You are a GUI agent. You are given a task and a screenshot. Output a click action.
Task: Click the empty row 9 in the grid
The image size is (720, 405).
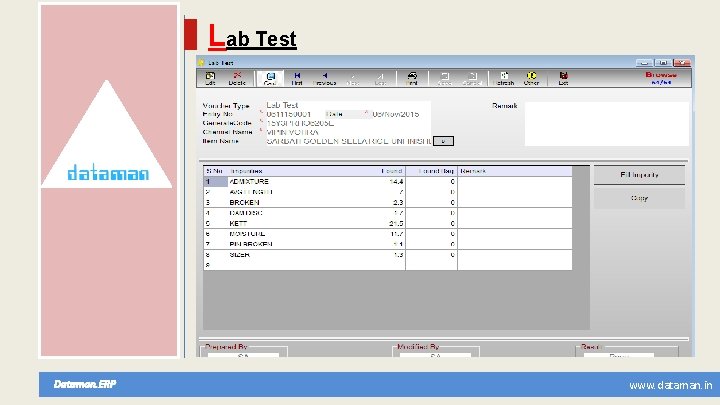388,265
